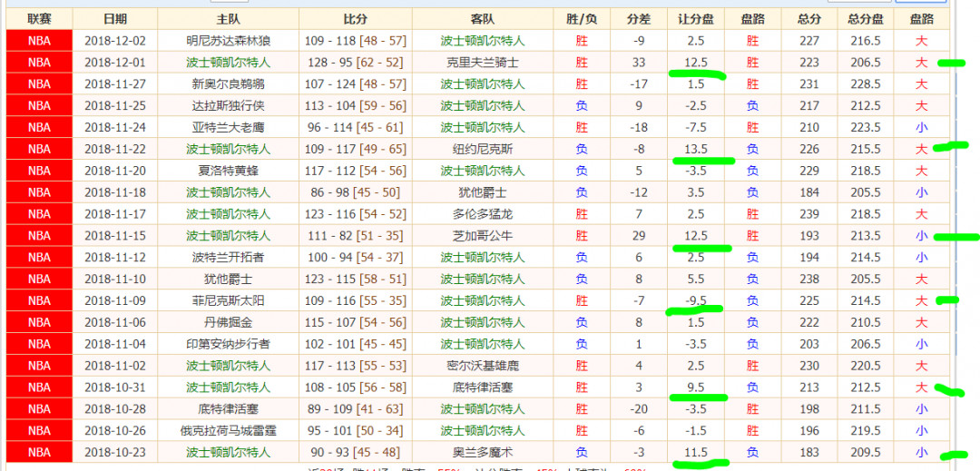Click the 总分 value 239
The height and width of the screenshot is (471, 980).
(809, 214)
